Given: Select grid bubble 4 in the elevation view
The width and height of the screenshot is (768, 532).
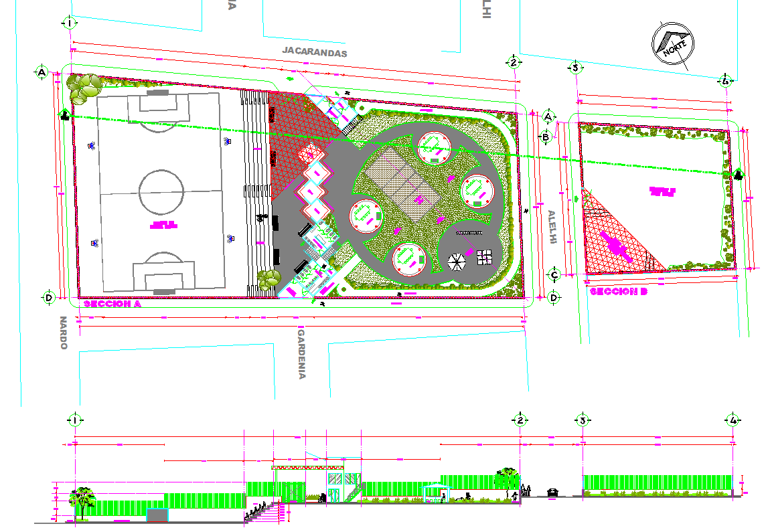Looking at the screenshot, I should click(x=734, y=420).
